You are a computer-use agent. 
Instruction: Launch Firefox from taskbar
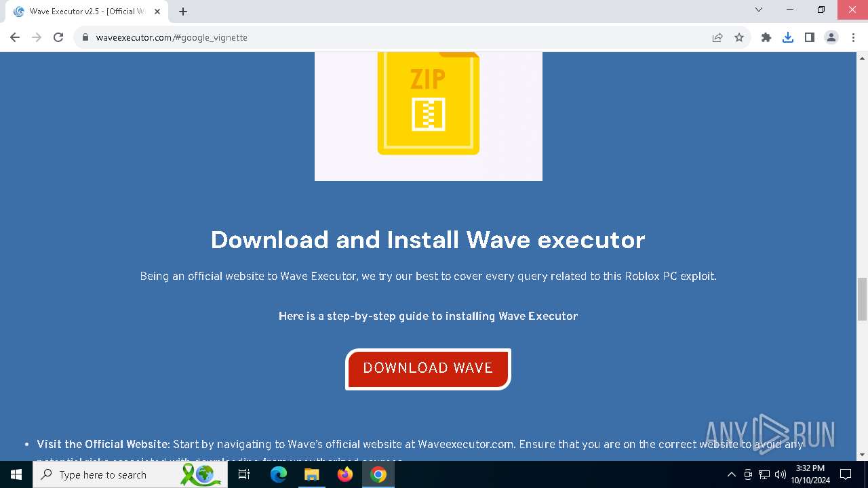click(x=345, y=474)
